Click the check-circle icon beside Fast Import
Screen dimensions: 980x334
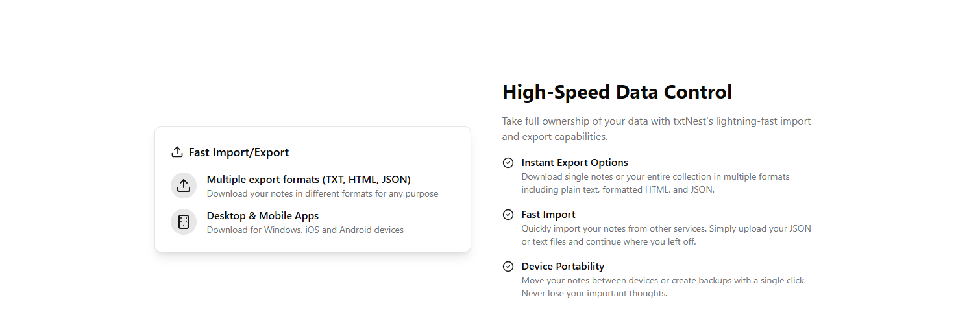point(508,215)
